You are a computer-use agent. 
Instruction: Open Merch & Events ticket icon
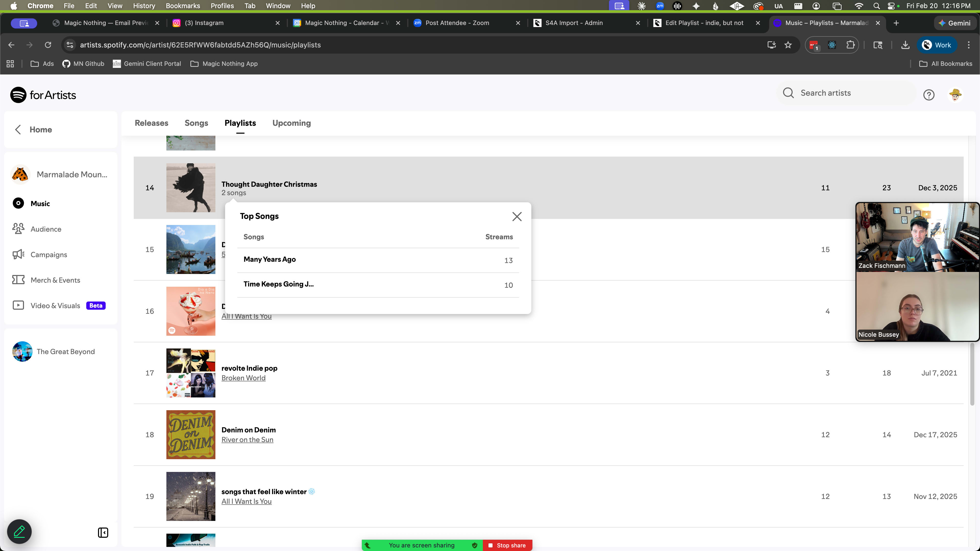click(x=18, y=280)
